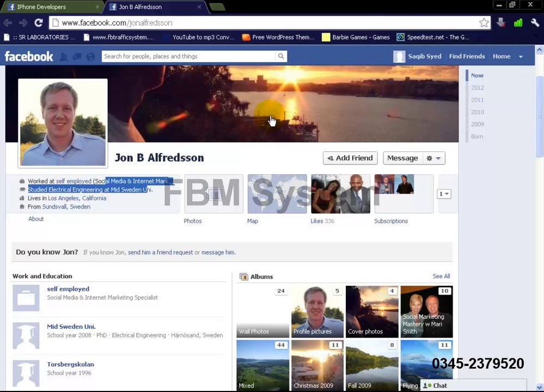Open the Torsbergskolan school icon

26,373
